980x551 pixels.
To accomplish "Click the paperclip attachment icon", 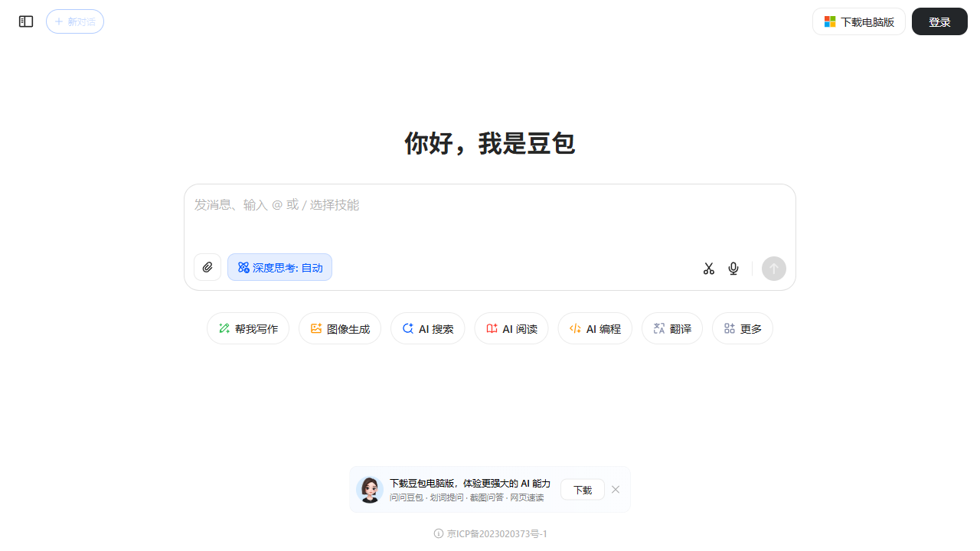I will click(207, 267).
